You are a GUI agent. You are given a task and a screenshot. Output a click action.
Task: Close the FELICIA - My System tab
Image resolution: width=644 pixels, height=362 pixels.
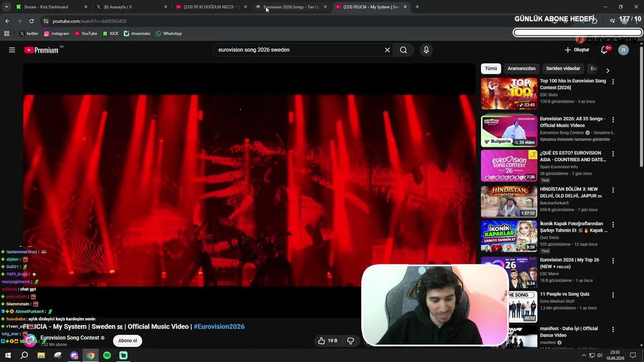coord(405,7)
